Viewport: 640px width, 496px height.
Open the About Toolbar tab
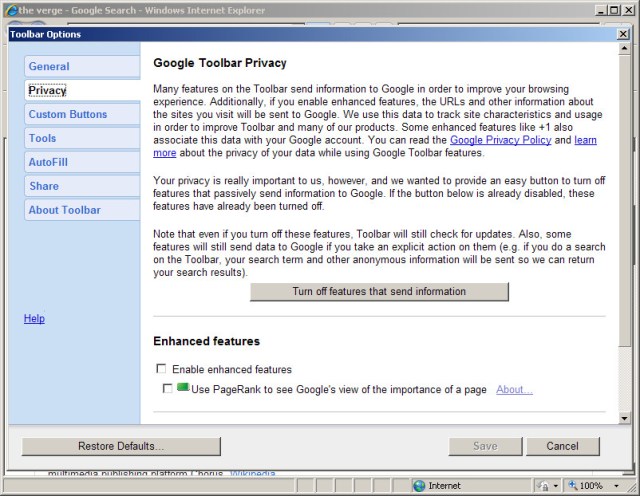pos(82,210)
